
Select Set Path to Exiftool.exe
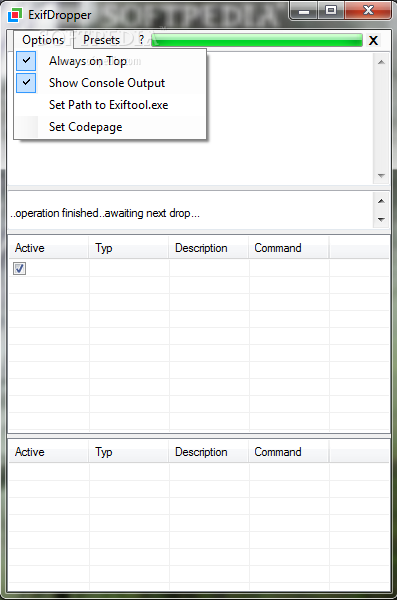click(x=110, y=105)
